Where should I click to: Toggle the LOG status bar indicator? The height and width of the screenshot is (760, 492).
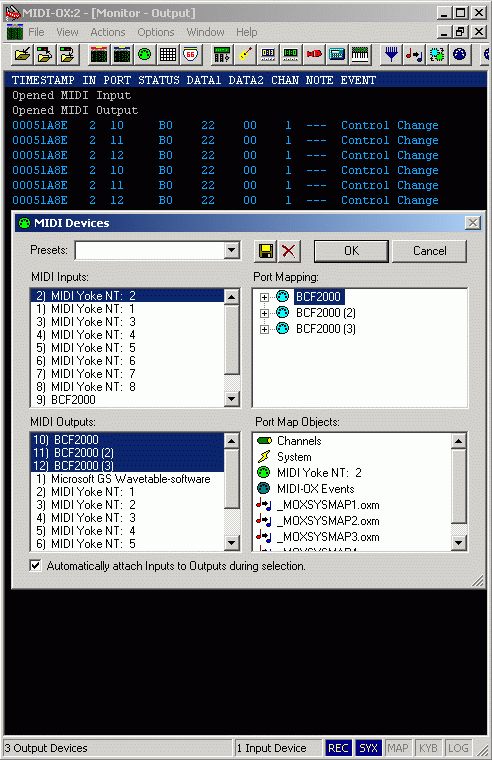(458, 748)
